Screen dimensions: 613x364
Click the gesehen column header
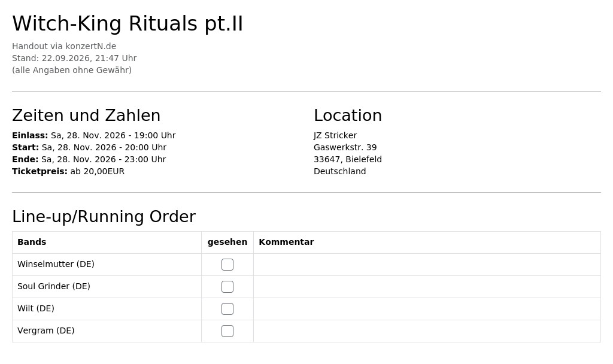(227, 242)
